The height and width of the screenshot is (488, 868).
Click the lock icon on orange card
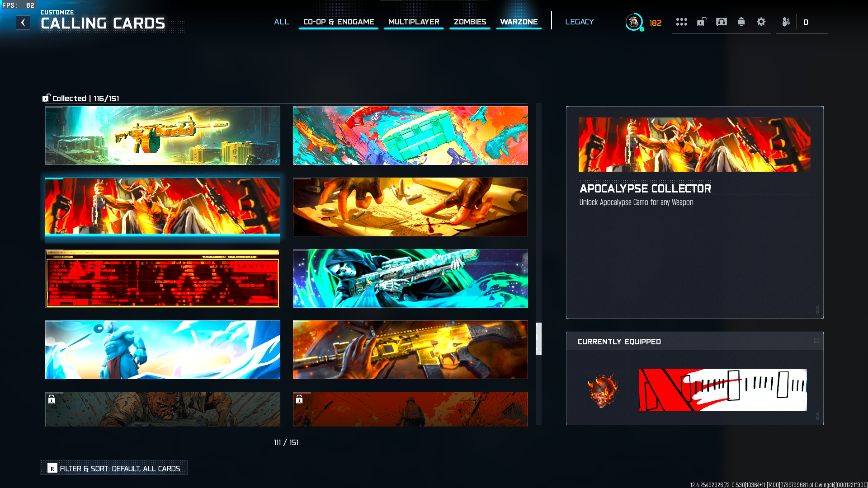pos(299,399)
